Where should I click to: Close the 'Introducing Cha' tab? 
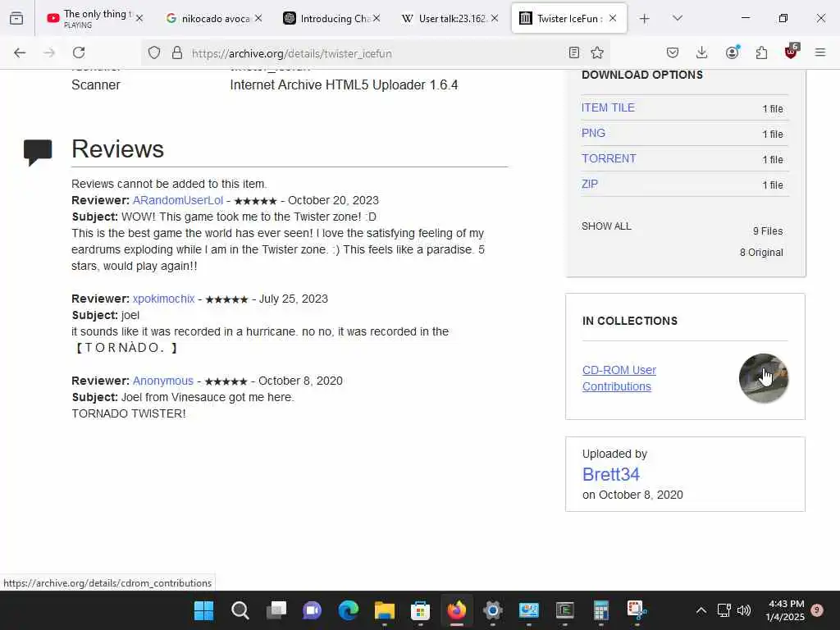point(377,18)
